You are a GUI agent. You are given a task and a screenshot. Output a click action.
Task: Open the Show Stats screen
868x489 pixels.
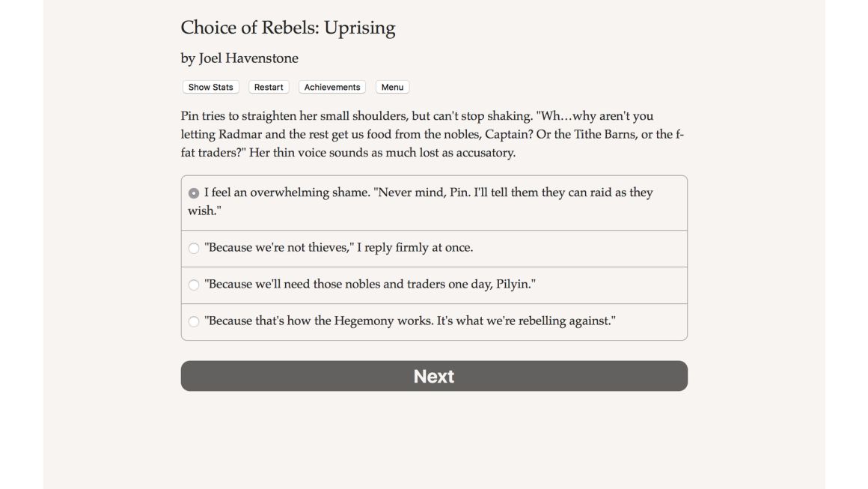210,87
